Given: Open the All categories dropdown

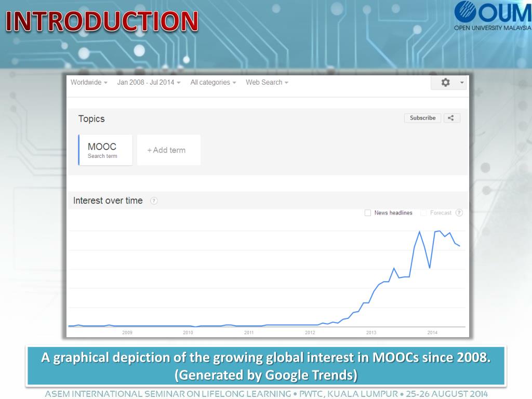Looking at the screenshot, I should point(213,83).
